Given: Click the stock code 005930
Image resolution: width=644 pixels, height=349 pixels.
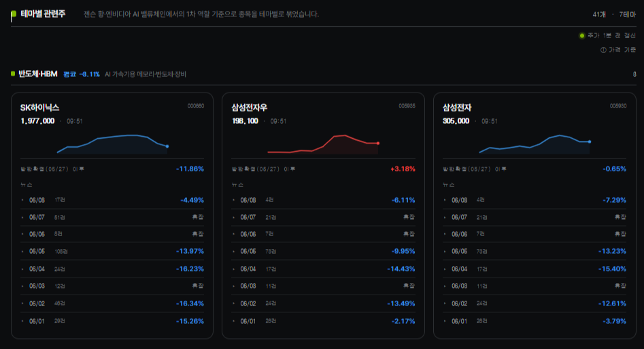Looking at the screenshot, I should tap(618, 106).
